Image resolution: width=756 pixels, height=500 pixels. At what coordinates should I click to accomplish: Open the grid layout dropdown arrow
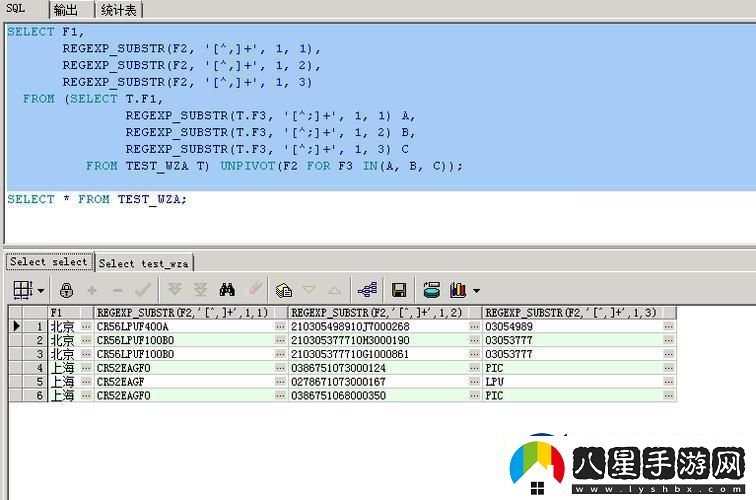tap(40, 291)
